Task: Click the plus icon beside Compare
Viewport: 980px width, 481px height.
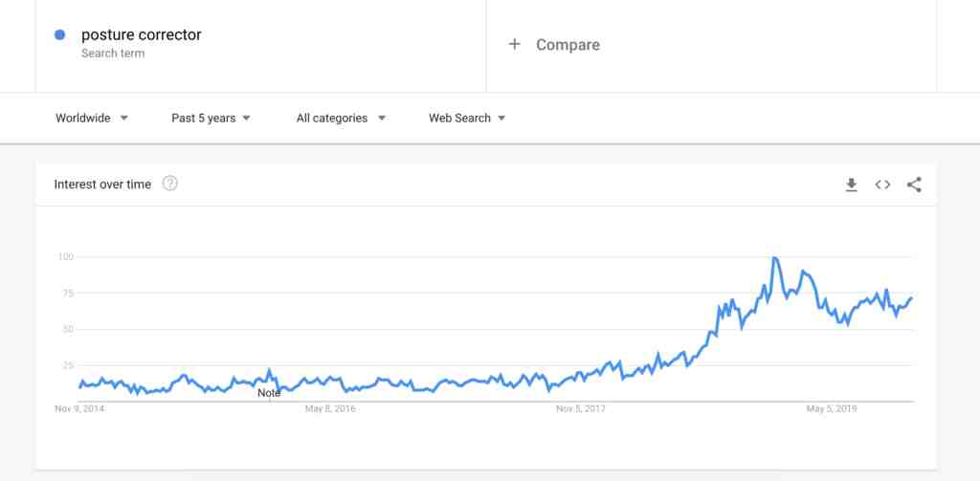Action: [x=514, y=44]
